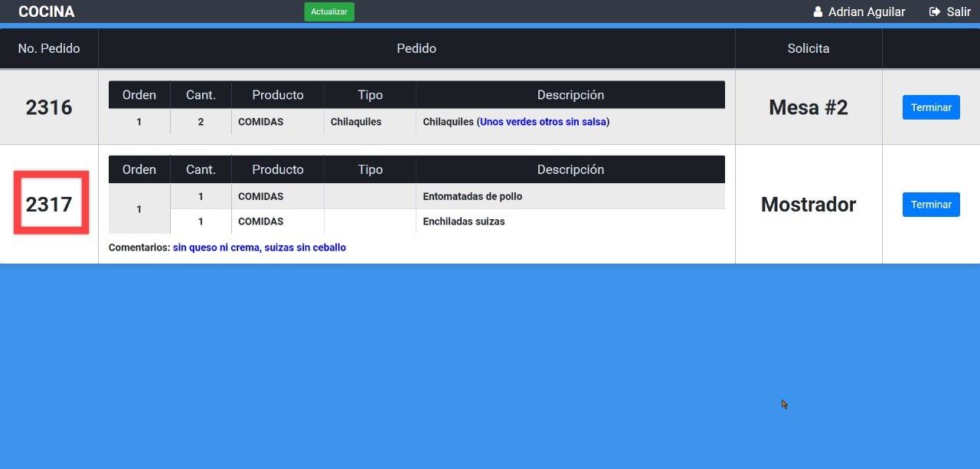The width and height of the screenshot is (980, 469).
Task: Go to the COCINA brand title
Action: 47,11
